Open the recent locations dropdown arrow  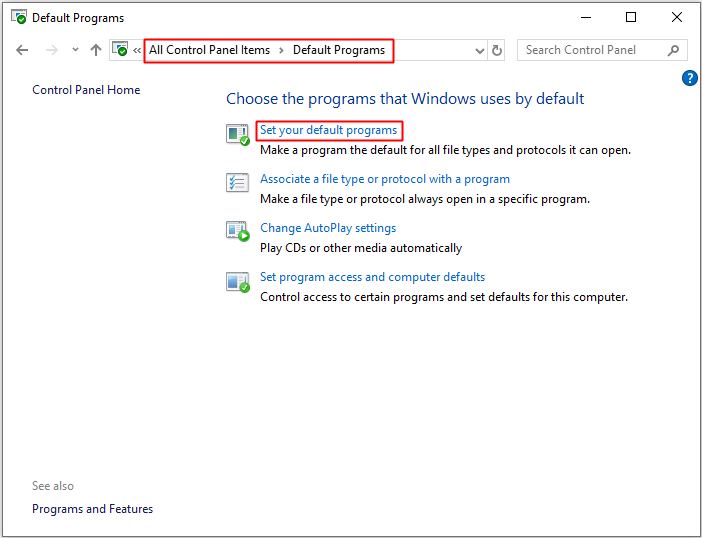pos(75,50)
